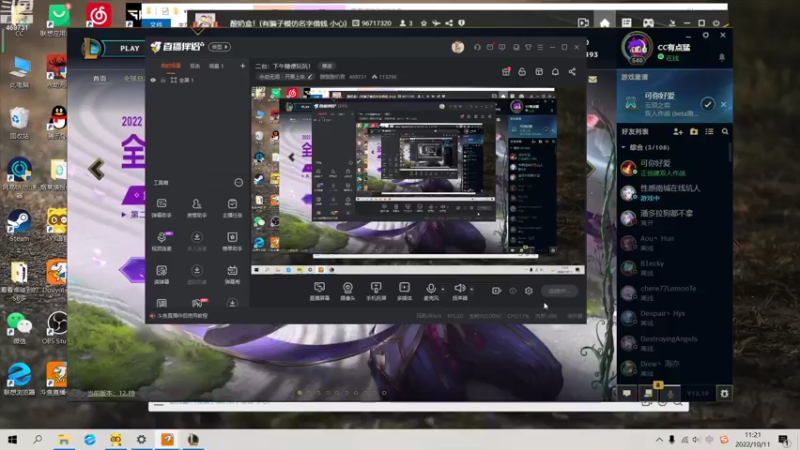Create new friend folder icon
This screenshot has width=800, height=450.
click(x=693, y=132)
